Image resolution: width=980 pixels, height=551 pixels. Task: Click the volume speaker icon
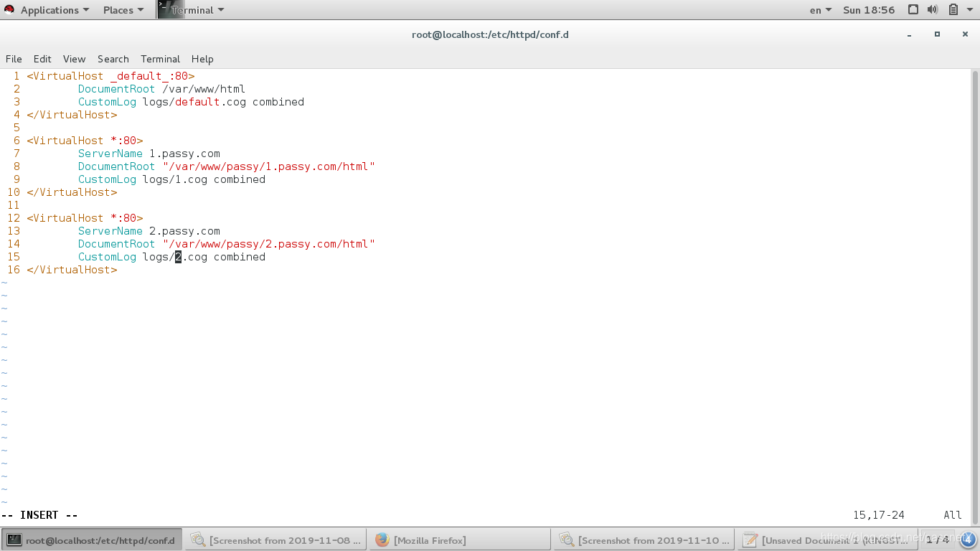pyautogui.click(x=933, y=10)
